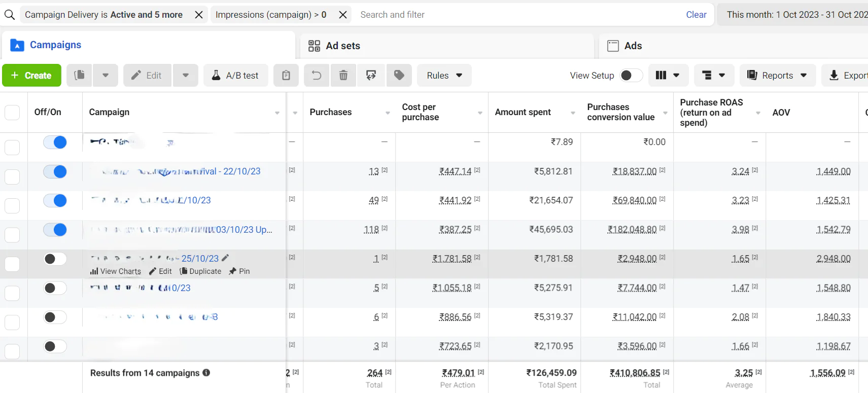The height and width of the screenshot is (393, 868).
Task: Open the Purchases column header menu
Action: 388,113
